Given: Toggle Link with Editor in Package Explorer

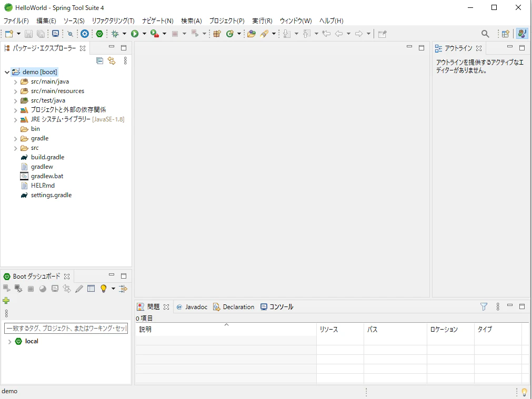Looking at the screenshot, I should tap(112, 60).
